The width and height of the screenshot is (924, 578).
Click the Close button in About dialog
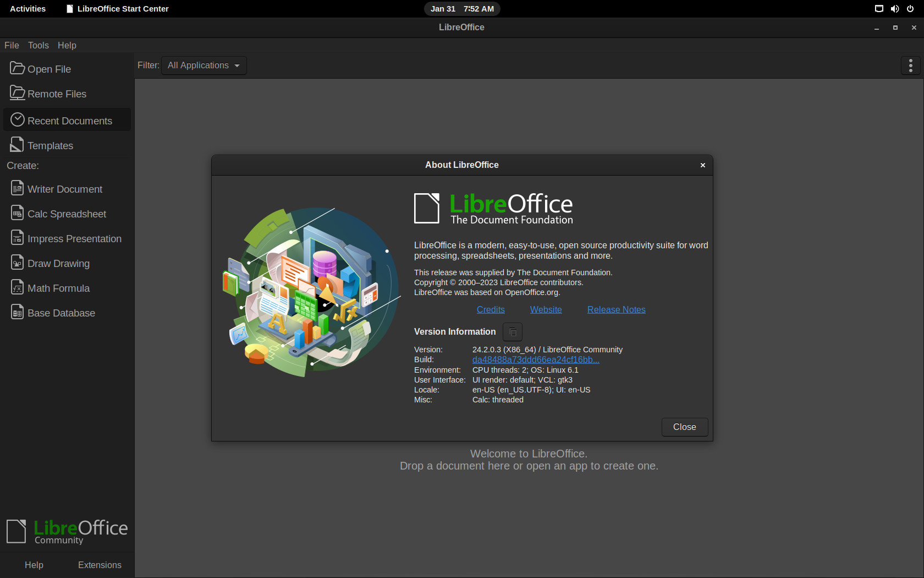684,427
